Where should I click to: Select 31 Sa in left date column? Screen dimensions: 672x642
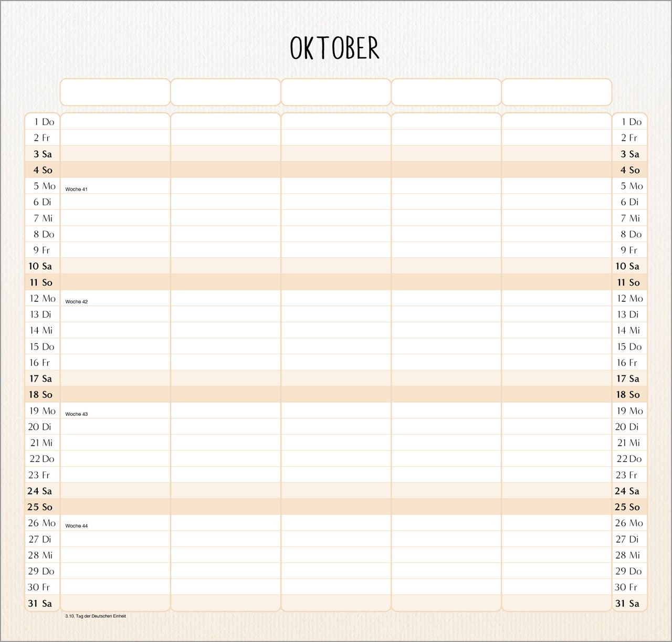point(40,604)
